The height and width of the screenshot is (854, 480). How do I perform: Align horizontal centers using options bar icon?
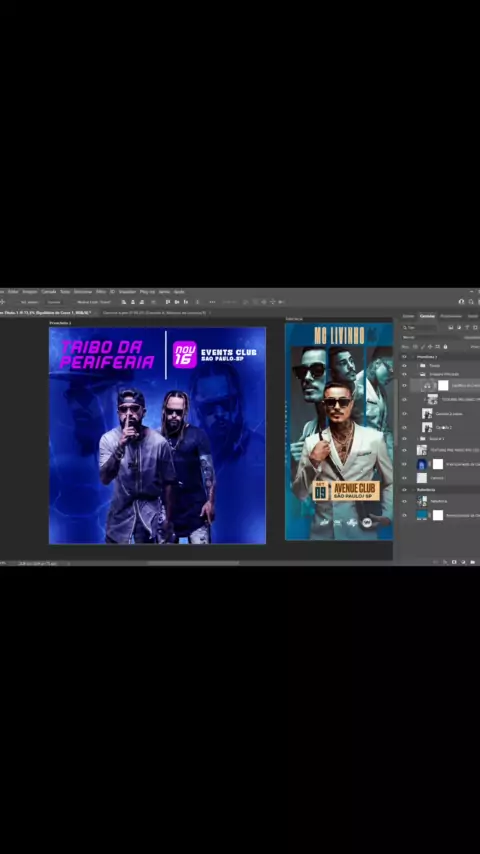132,302
